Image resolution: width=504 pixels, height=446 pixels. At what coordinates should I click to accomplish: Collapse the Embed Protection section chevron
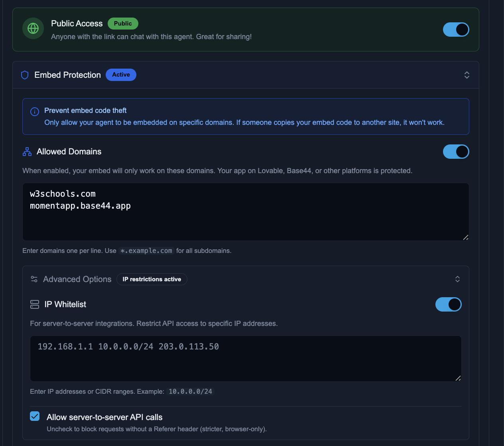[x=467, y=75]
